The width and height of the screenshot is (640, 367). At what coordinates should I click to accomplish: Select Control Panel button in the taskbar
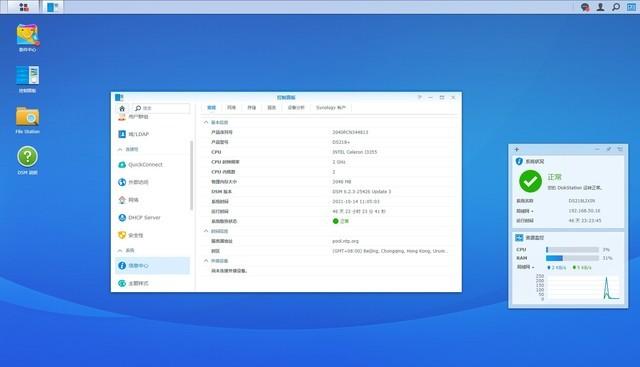point(52,7)
